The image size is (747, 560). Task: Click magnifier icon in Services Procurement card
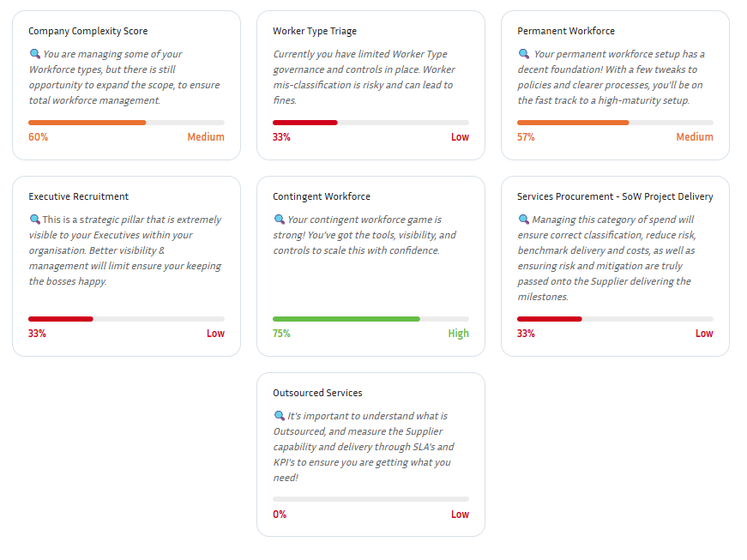coord(523,220)
